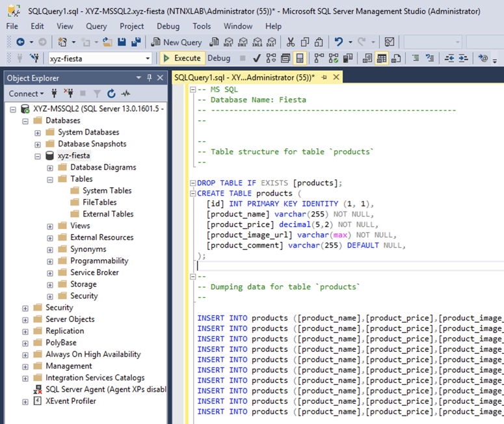The image size is (504, 424).
Task: Collapse the Tables node
Action: 50,179
